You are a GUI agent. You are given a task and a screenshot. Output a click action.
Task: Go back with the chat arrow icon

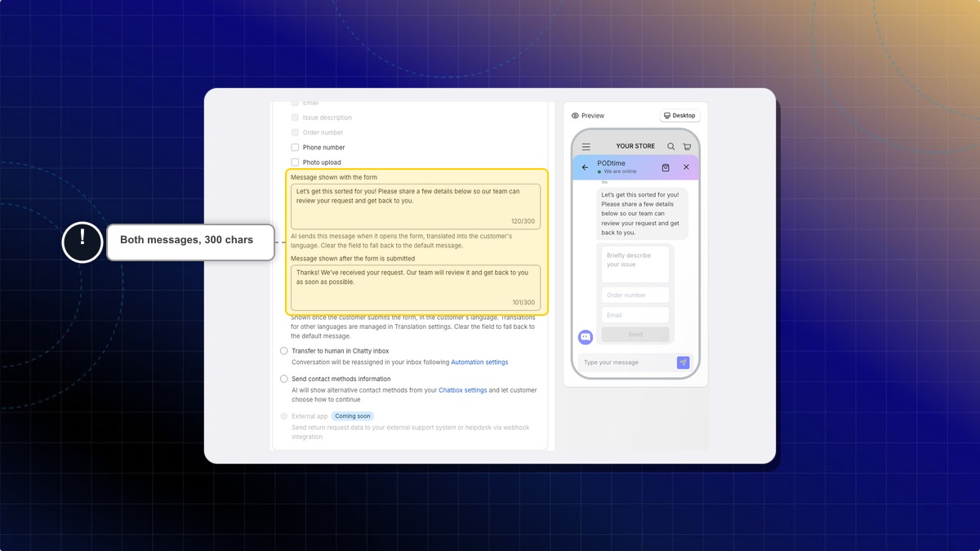tap(585, 167)
